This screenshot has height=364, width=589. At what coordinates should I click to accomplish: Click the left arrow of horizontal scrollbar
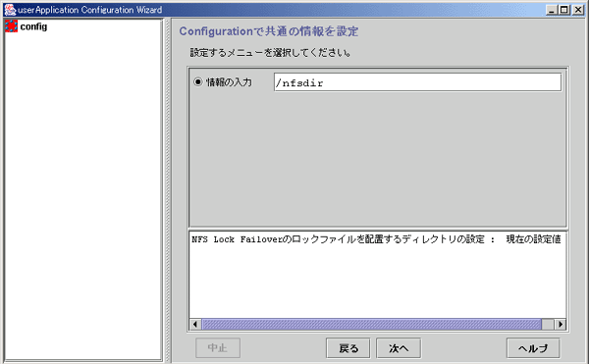(195, 324)
